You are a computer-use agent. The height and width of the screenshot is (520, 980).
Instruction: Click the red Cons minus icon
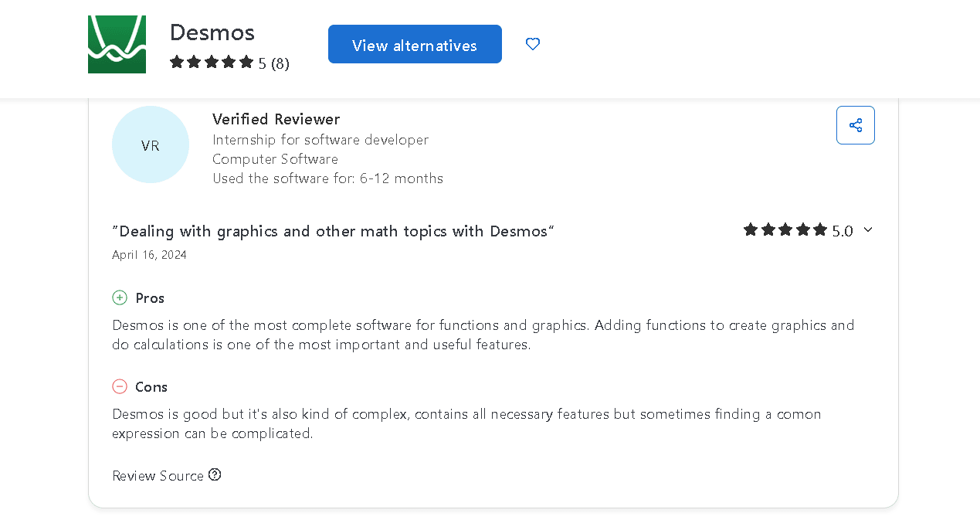point(120,386)
